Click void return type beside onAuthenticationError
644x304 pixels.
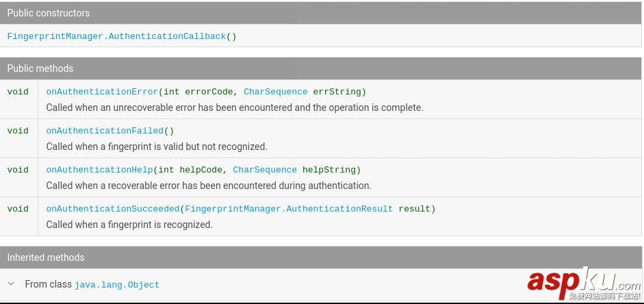(x=18, y=92)
